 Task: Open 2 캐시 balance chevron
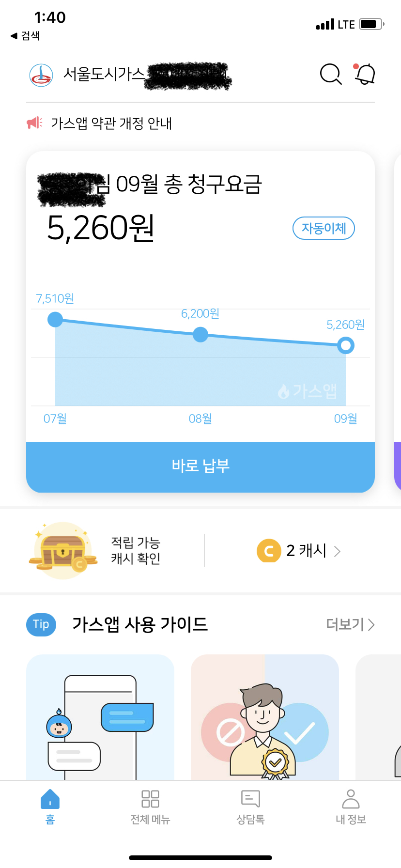click(338, 551)
